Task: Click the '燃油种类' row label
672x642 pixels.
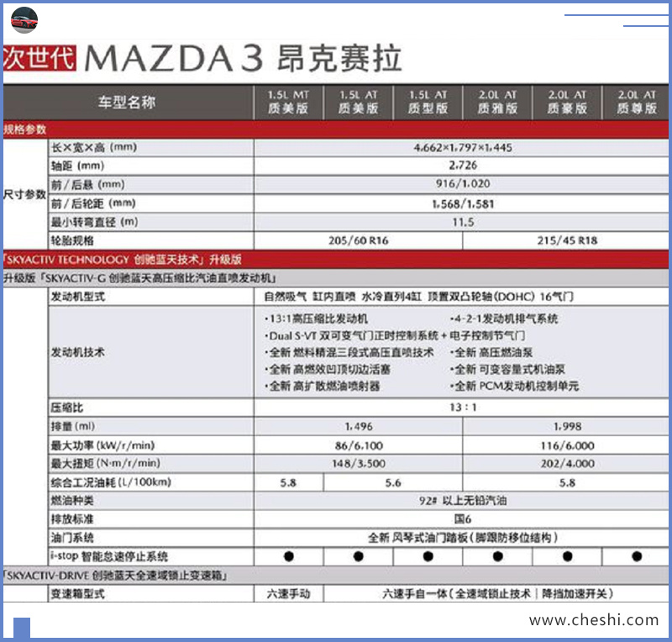Action: click(72, 501)
